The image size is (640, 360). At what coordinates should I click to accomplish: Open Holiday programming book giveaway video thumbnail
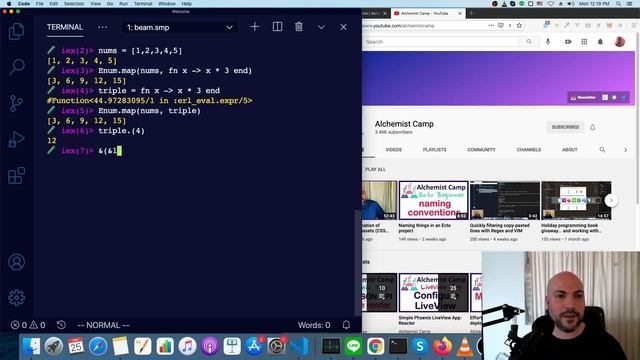click(x=576, y=200)
